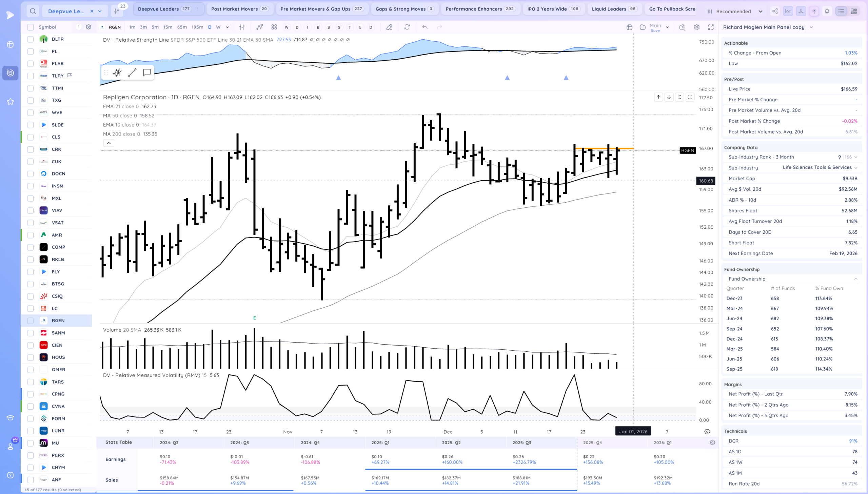Select MU in the symbol list
868x494 pixels.
click(x=55, y=443)
